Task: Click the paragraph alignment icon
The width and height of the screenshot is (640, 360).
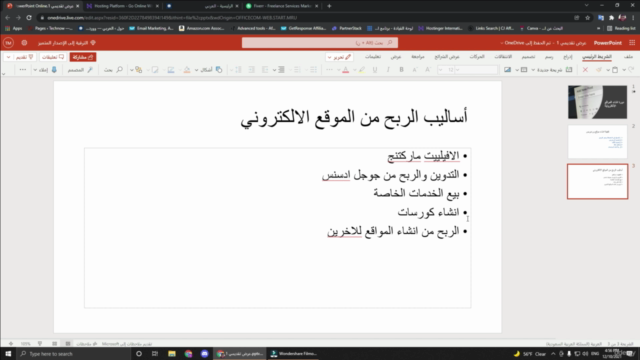Action: tap(281, 70)
